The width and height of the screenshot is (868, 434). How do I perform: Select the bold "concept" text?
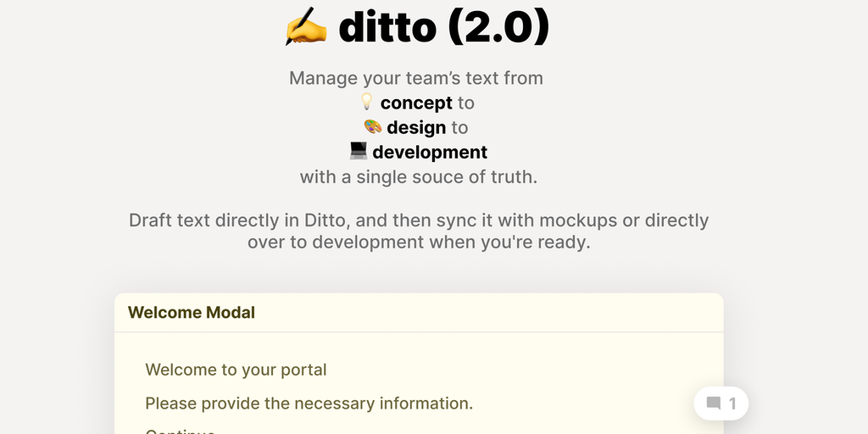(x=416, y=103)
